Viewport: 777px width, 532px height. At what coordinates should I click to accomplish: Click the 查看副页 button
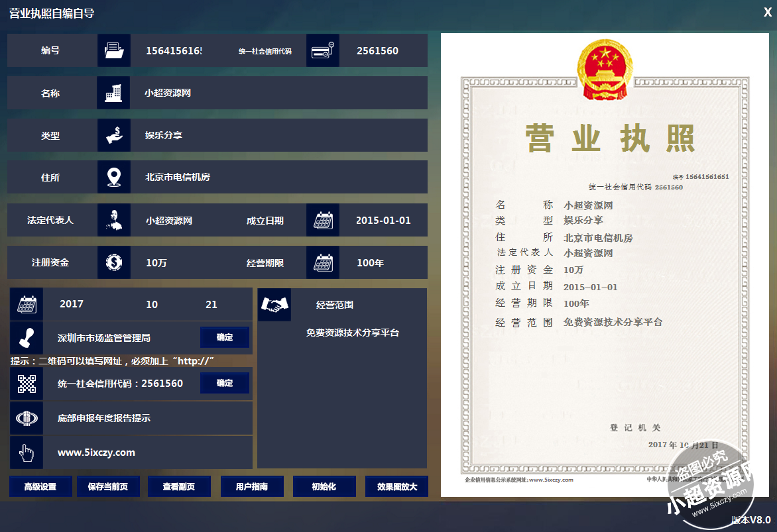click(x=179, y=486)
